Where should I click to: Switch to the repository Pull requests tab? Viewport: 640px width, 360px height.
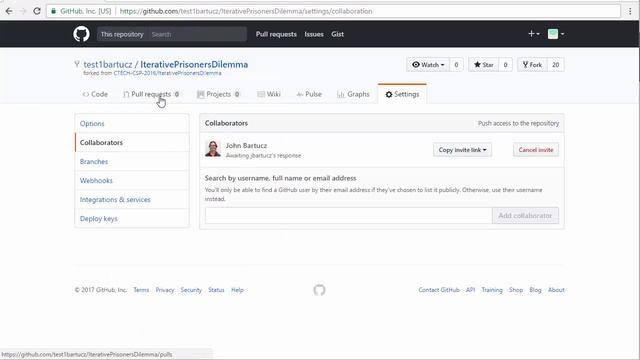pyautogui.click(x=151, y=94)
